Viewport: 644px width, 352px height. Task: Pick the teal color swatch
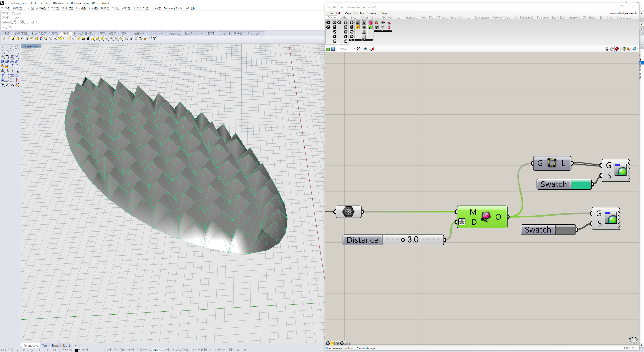(580, 184)
